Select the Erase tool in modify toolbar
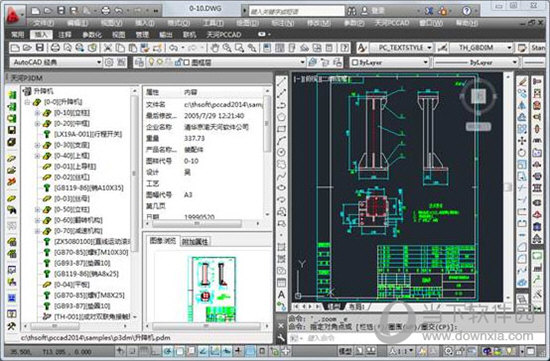Screen dimensions: 550x361 click(522, 82)
